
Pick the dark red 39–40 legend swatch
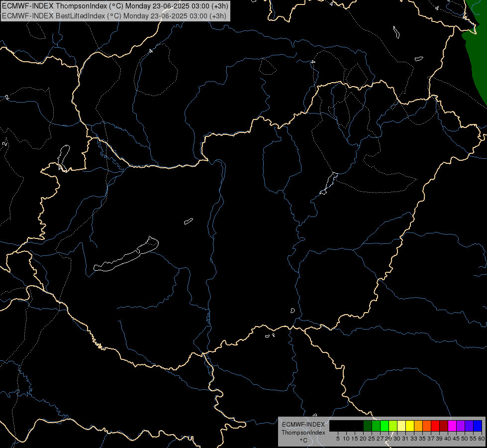pyautogui.click(x=444, y=426)
